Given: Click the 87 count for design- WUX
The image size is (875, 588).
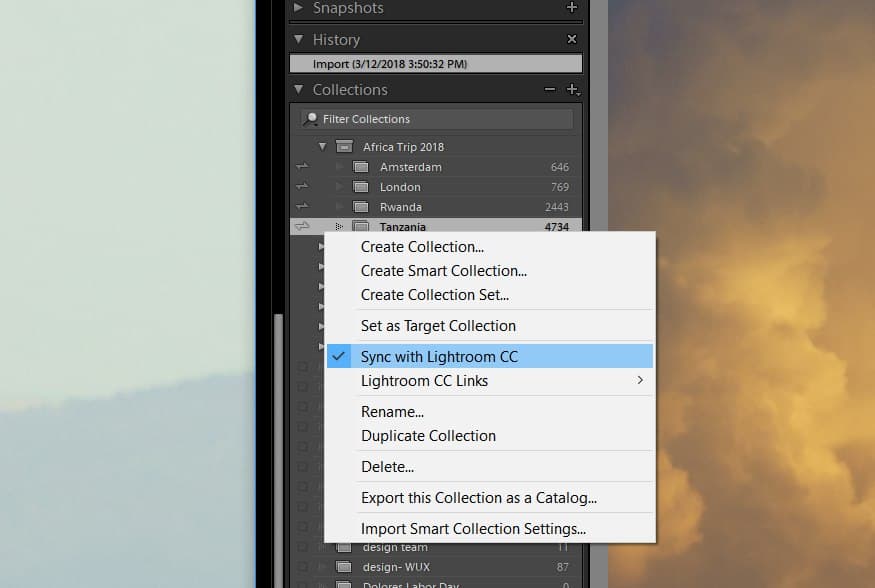Looking at the screenshot, I should click(x=562, y=567).
